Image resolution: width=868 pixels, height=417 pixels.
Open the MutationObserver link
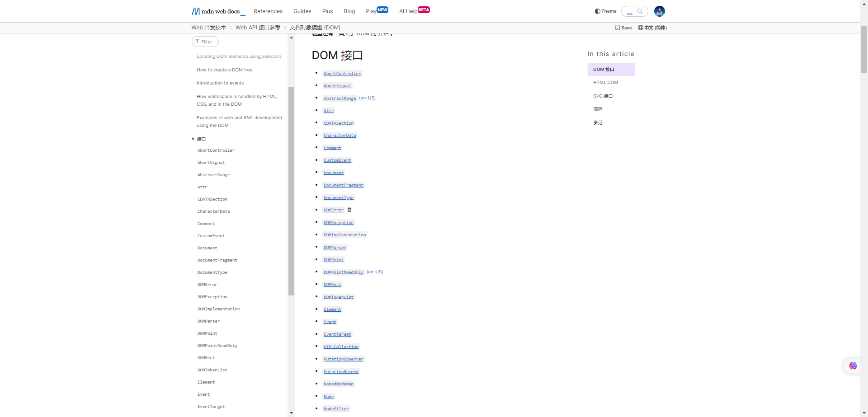[x=343, y=359]
